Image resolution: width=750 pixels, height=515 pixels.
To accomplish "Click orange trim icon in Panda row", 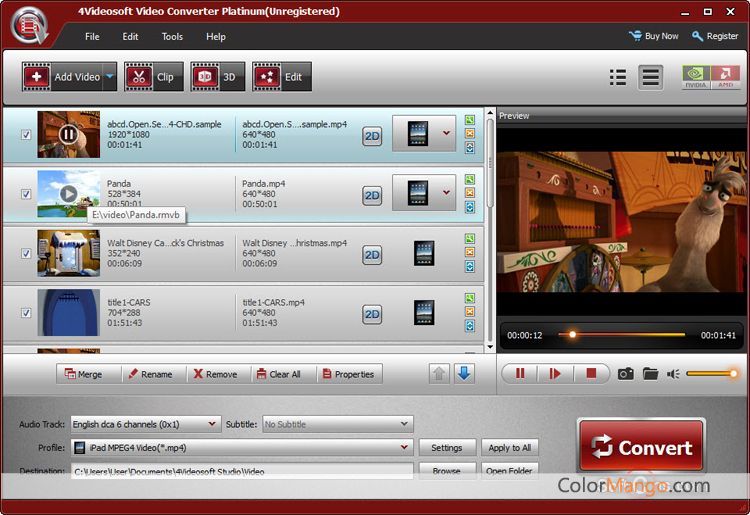I will pyautogui.click(x=470, y=193).
